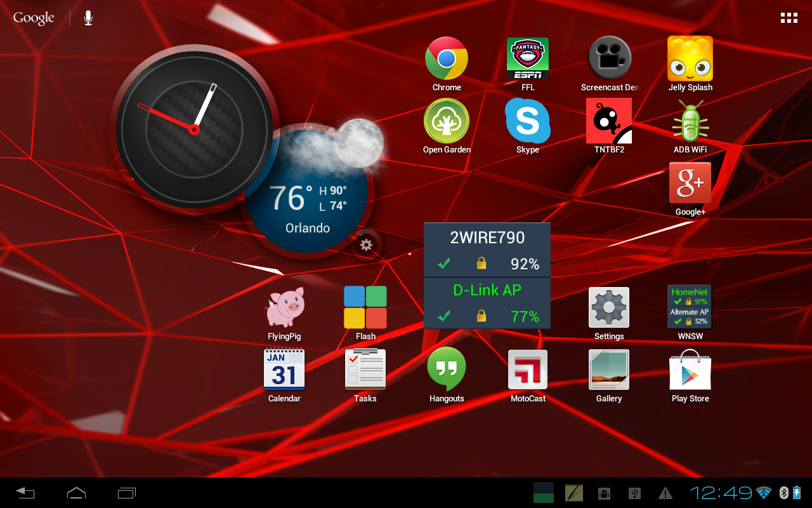Screen dimensions: 812x508
Task: Open MotoCast app
Action: click(x=528, y=375)
